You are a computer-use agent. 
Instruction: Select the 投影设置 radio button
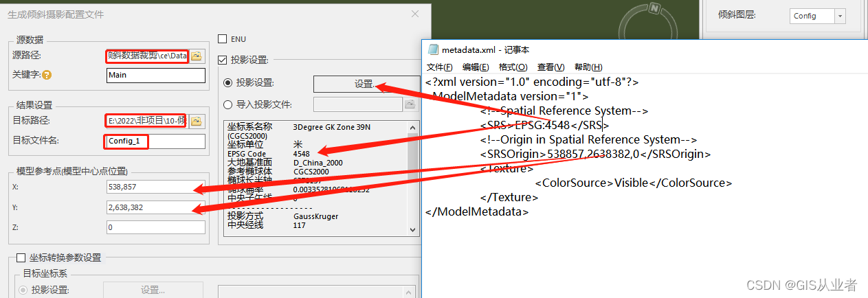(228, 83)
